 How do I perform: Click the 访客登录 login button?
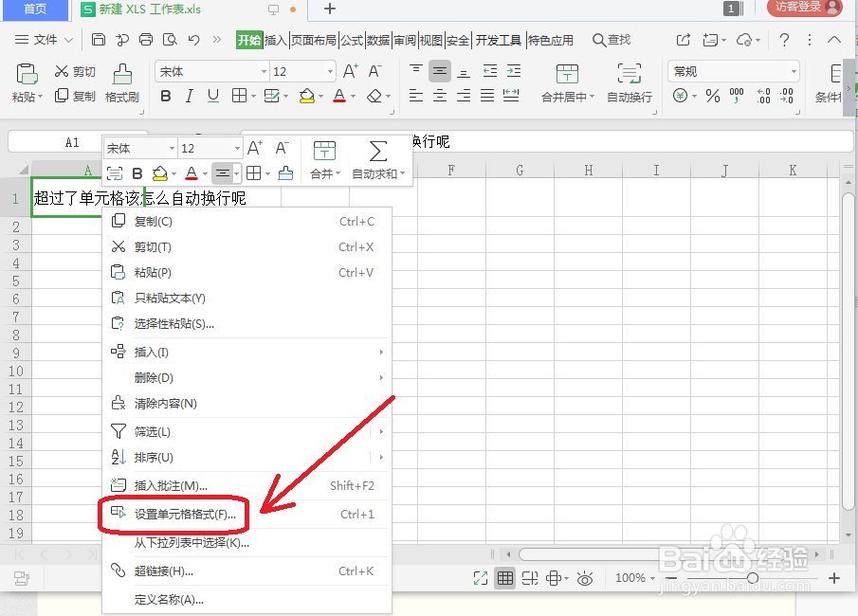coord(803,9)
